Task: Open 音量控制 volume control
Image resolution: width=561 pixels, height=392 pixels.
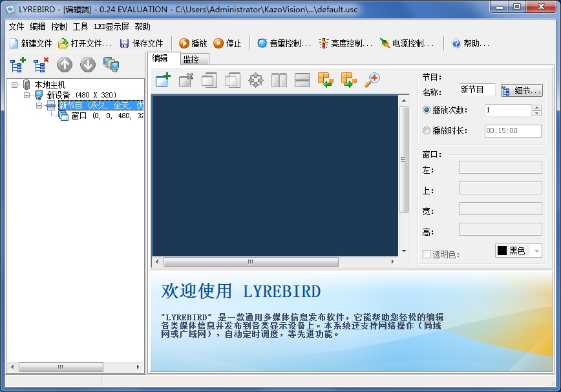Action: 284,44
